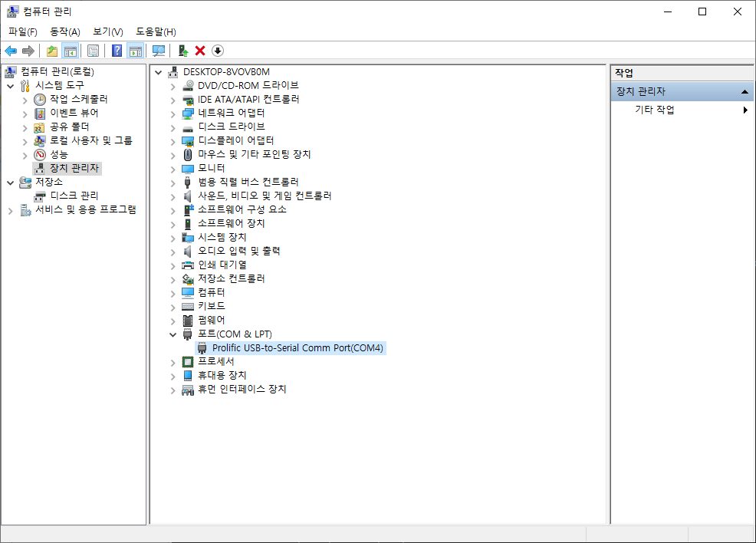The height and width of the screenshot is (543, 756).
Task: Collapse the 시스템 도구 tree node
Action: [x=11, y=86]
